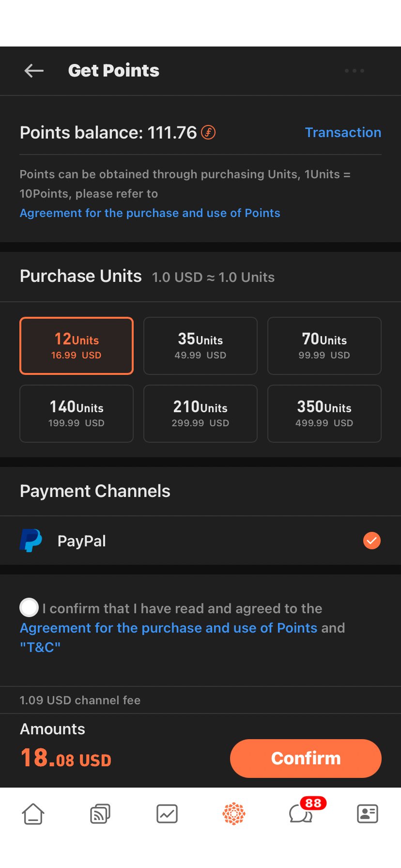Tap the orange Confirm button

(x=306, y=759)
